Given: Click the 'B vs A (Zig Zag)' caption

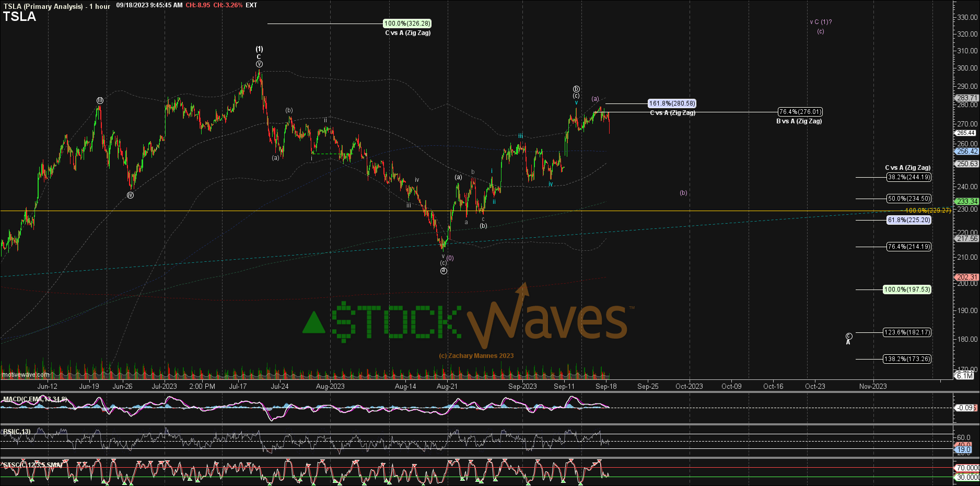Looking at the screenshot, I should pyautogui.click(x=799, y=121).
